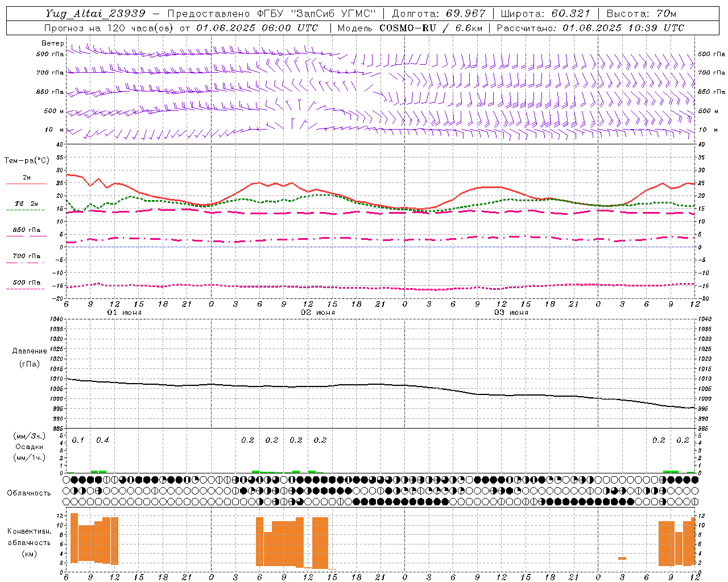This screenshot has height=582, width=728.
Task: Click the (мм/3ч.) precipitation unit label
Action: coord(30,436)
